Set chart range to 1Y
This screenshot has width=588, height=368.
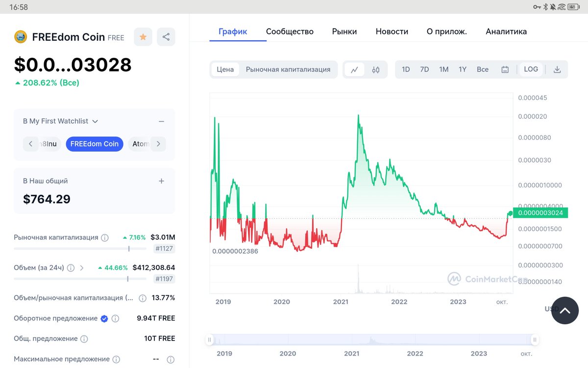(463, 70)
